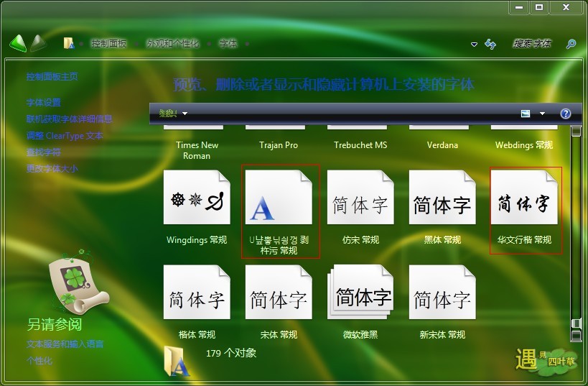The image size is (588, 386).
Task: Select the Wingdings 常规 font icon
Action: 197,197
